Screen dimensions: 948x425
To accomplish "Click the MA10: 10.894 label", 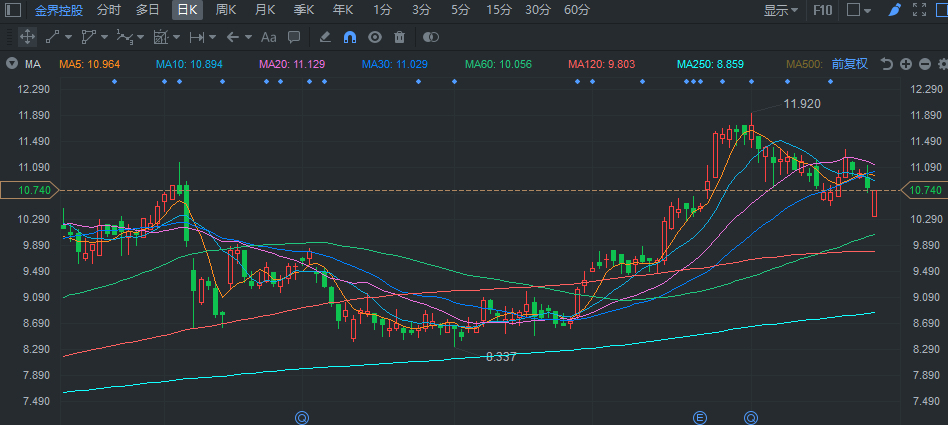I will (189, 64).
